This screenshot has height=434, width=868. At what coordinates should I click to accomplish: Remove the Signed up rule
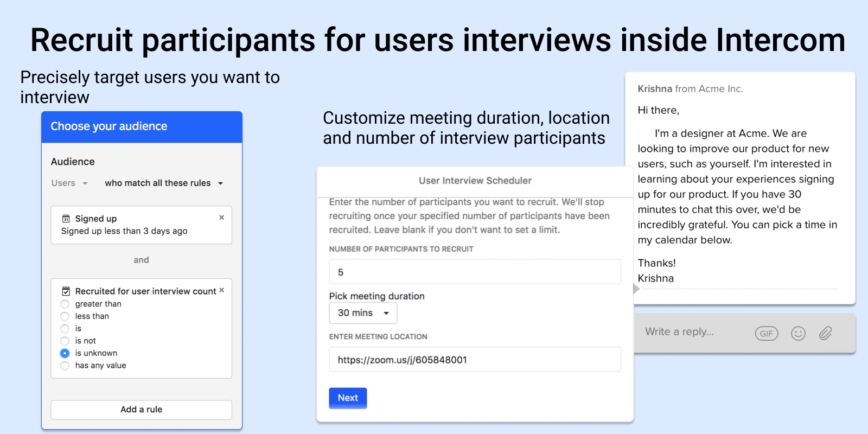(221, 218)
